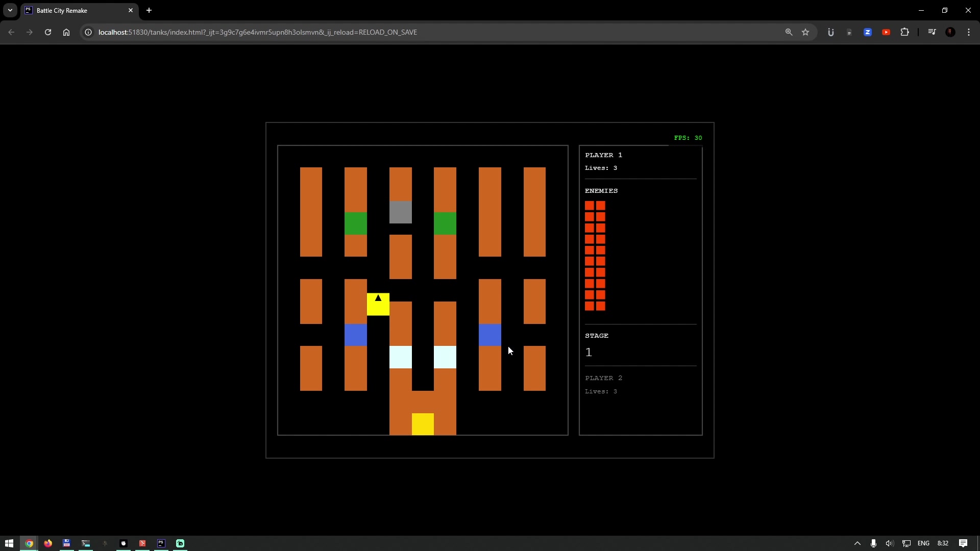The image size is (980, 551).
Task: Toggle the tab capture icon in the toolbar
Action: pyautogui.click(x=849, y=32)
